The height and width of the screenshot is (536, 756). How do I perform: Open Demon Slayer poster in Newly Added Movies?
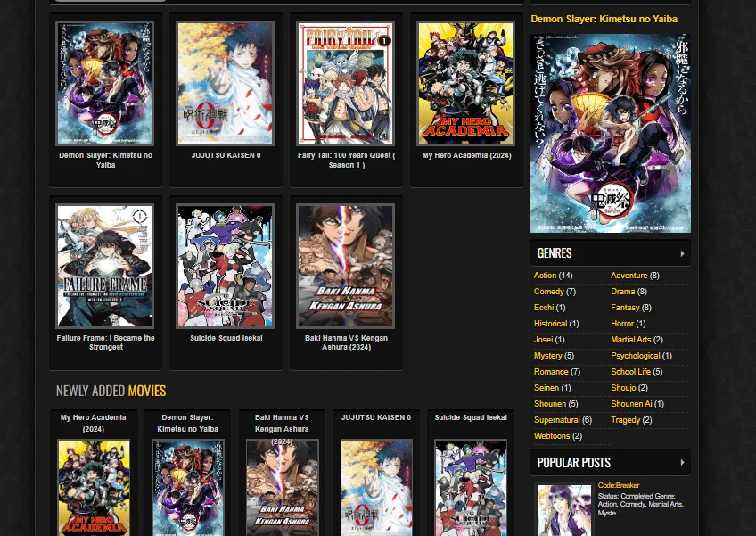[188, 487]
